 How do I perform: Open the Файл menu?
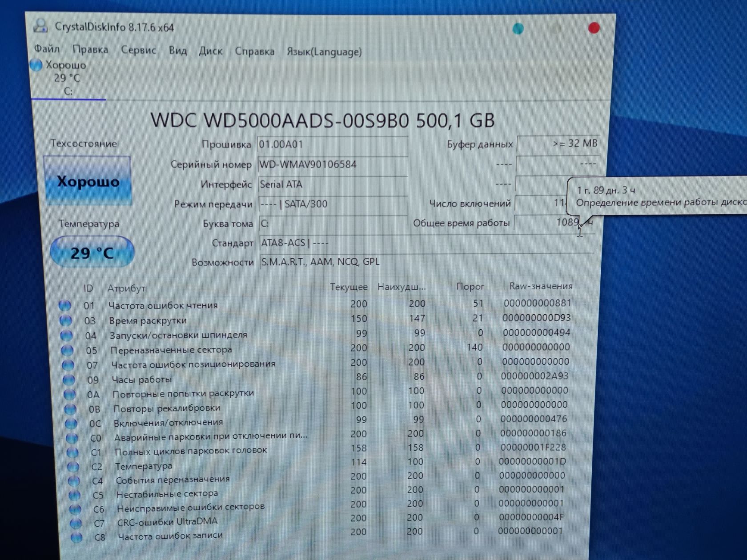click(47, 49)
